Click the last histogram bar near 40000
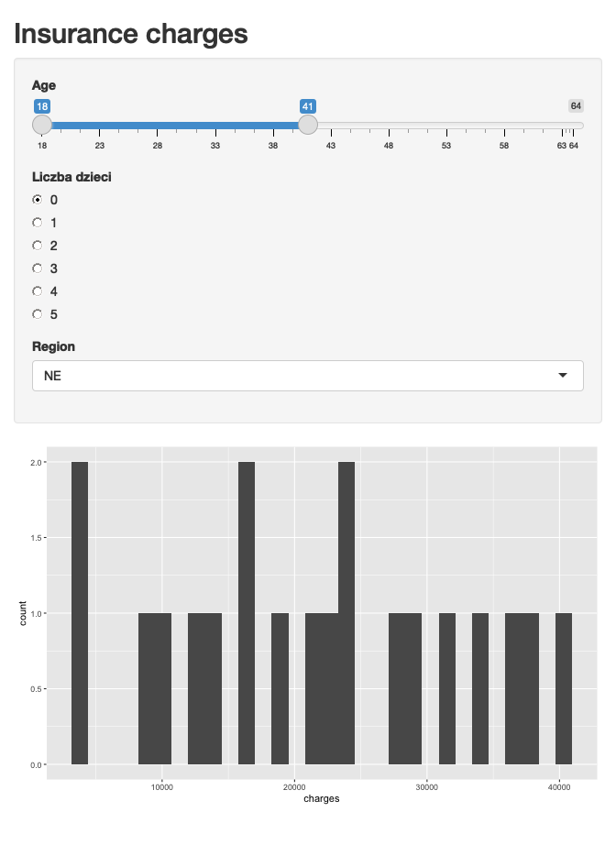 [564, 688]
